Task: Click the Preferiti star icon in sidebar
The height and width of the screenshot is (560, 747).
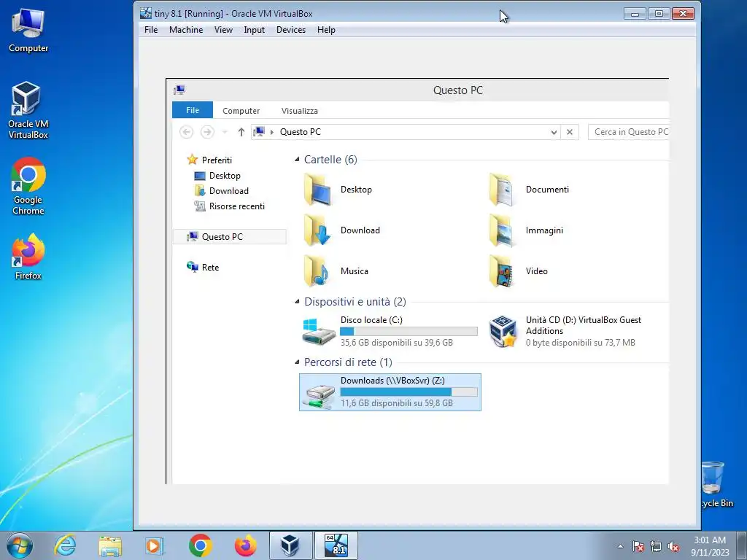Action: (x=192, y=160)
